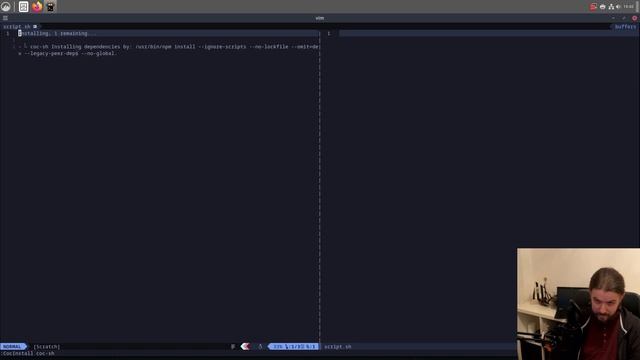Screen dimensions: 640x360
Task: Click the ':CocInstall coc-sh' command line
Action: (28, 353)
